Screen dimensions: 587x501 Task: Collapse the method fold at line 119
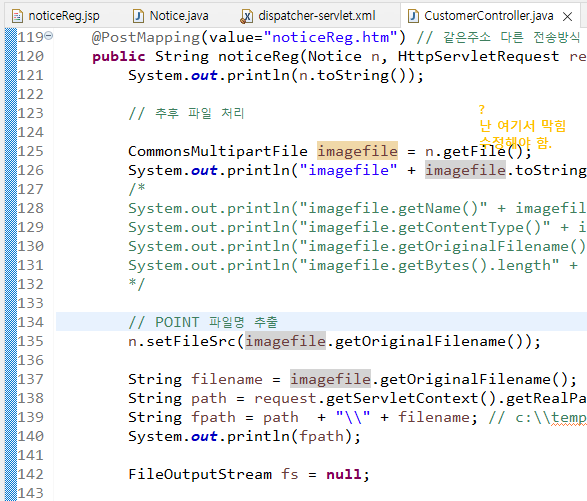(x=49, y=36)
